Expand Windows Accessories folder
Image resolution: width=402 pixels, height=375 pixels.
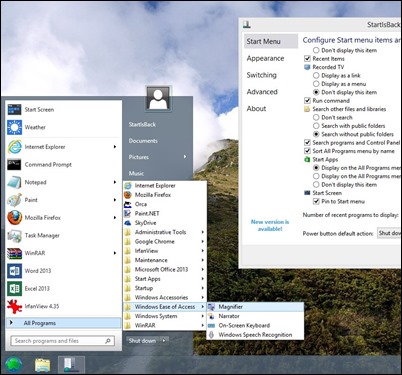click(x=165, y=297)
